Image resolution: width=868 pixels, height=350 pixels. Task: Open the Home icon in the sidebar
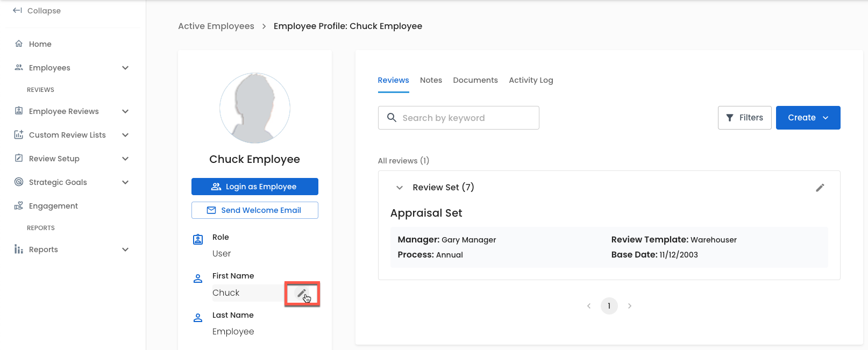point(19,44)
